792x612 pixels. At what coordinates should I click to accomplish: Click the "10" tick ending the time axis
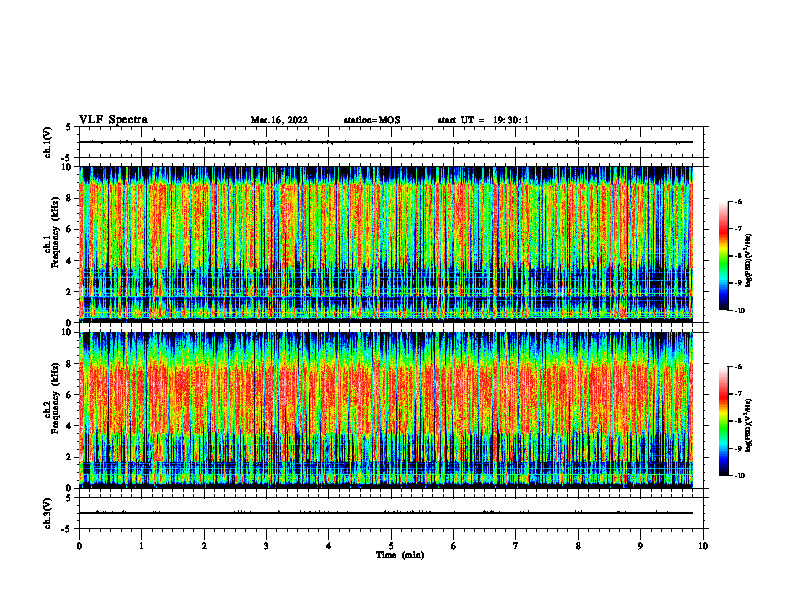703,546
